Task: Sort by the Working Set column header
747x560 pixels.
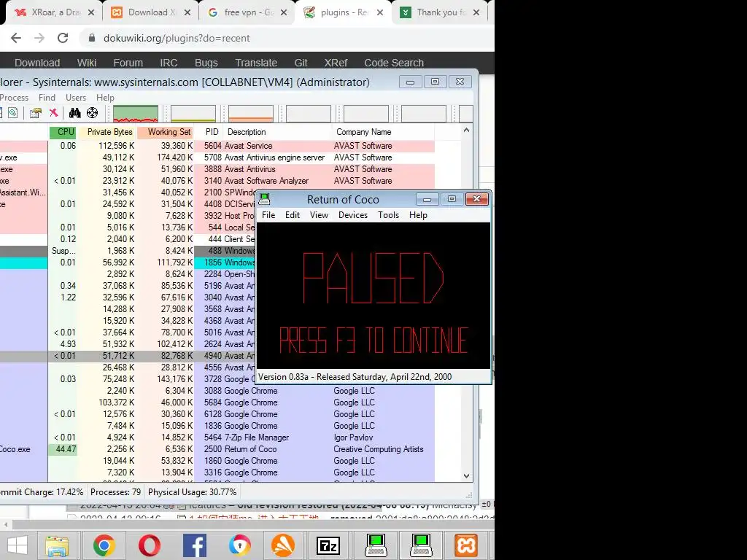Action: [165, 133]
